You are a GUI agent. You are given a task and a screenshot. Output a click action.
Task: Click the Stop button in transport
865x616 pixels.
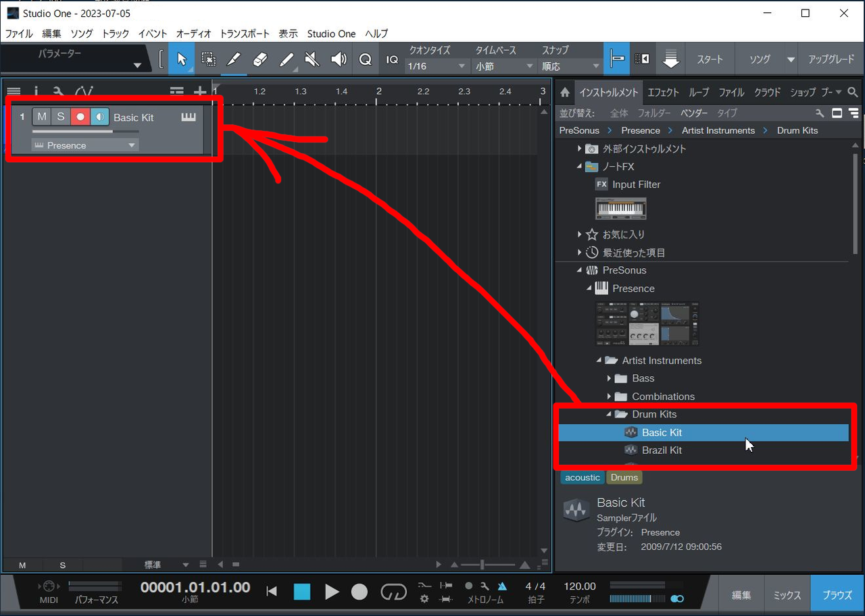[x=301, y=592]
